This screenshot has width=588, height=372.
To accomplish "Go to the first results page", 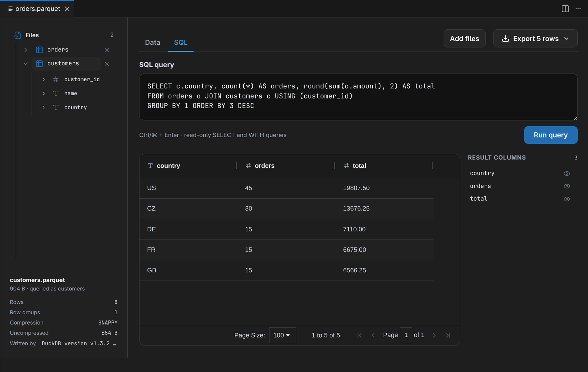I will pyautogui.click(x=359, y=335).
